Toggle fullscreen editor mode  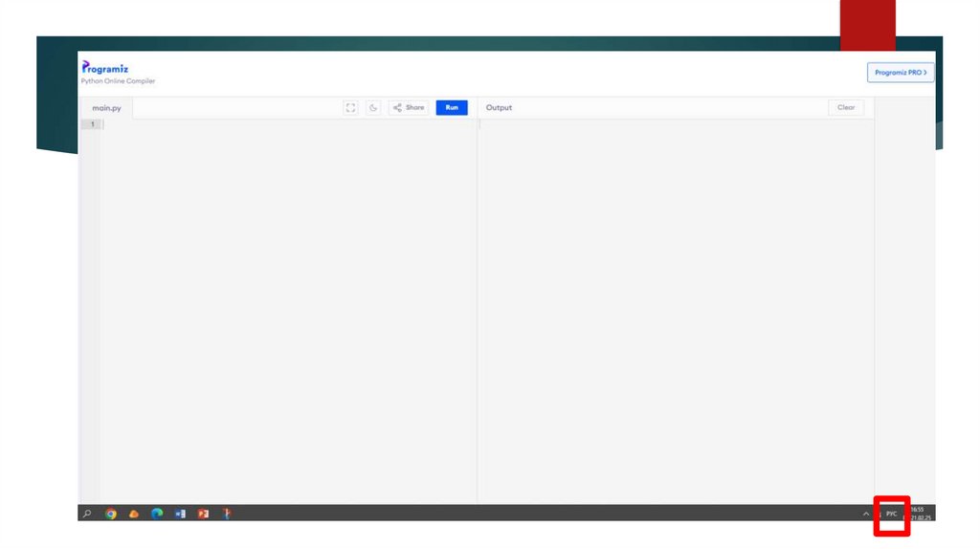click(350, 107)
